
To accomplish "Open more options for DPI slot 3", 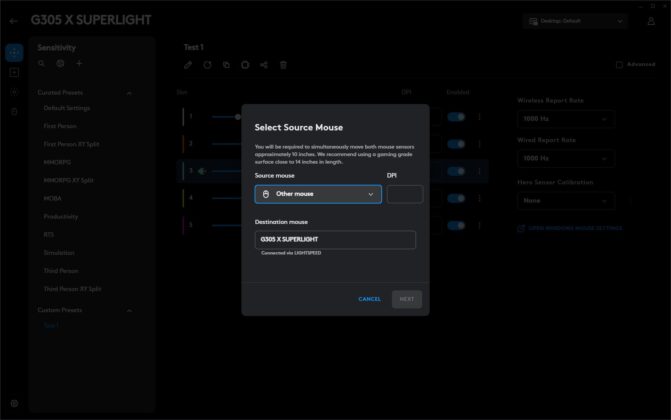I will click(x=479, y=171).
